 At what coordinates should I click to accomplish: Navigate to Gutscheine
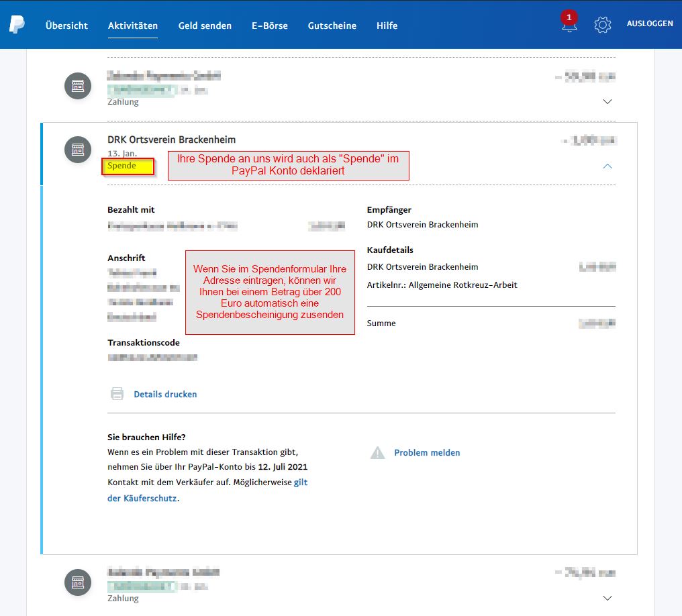tap(332, 25)
